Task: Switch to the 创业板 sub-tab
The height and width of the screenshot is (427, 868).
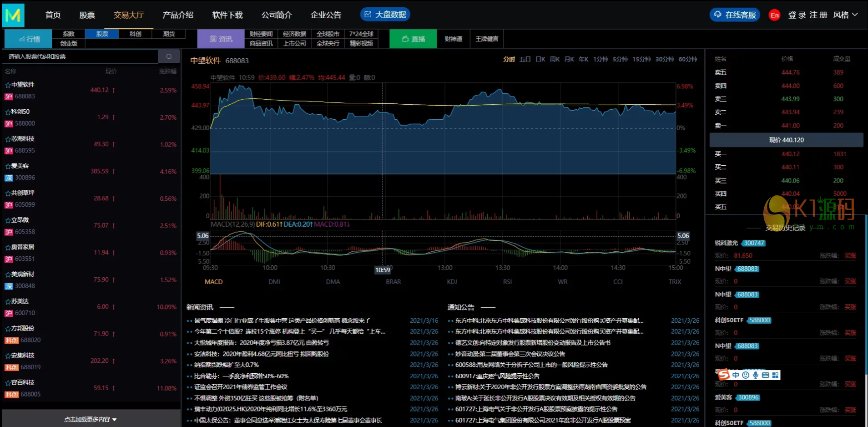Action: coord(69,44)
